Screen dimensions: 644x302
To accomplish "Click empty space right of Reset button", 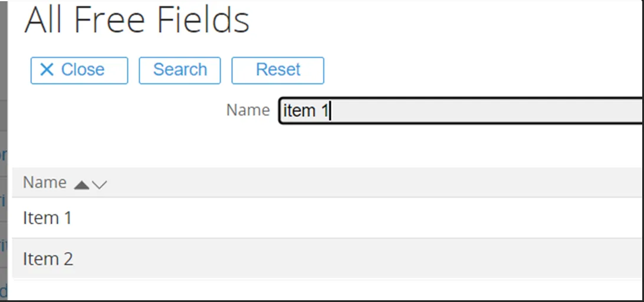I will pos(472,70).
